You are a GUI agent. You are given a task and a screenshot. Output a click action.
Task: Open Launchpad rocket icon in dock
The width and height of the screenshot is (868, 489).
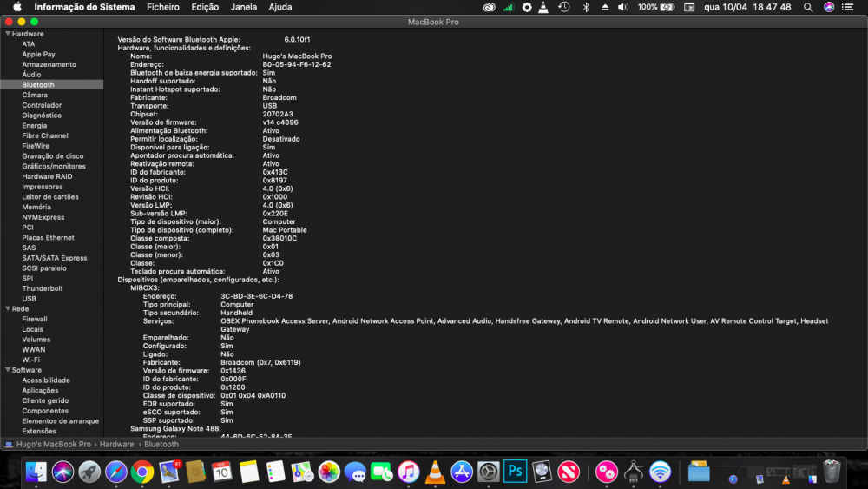point(89,472)
